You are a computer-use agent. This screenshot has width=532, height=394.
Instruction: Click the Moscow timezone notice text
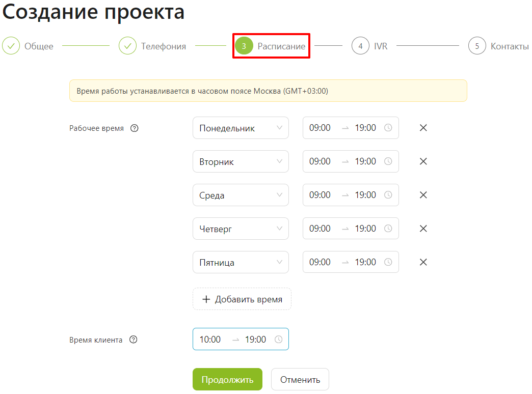pyautogui.click(x=202, y=91)
